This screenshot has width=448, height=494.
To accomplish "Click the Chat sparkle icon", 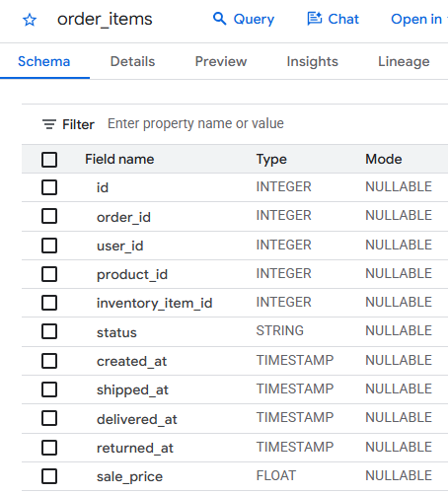I will [x=315, y=19].
